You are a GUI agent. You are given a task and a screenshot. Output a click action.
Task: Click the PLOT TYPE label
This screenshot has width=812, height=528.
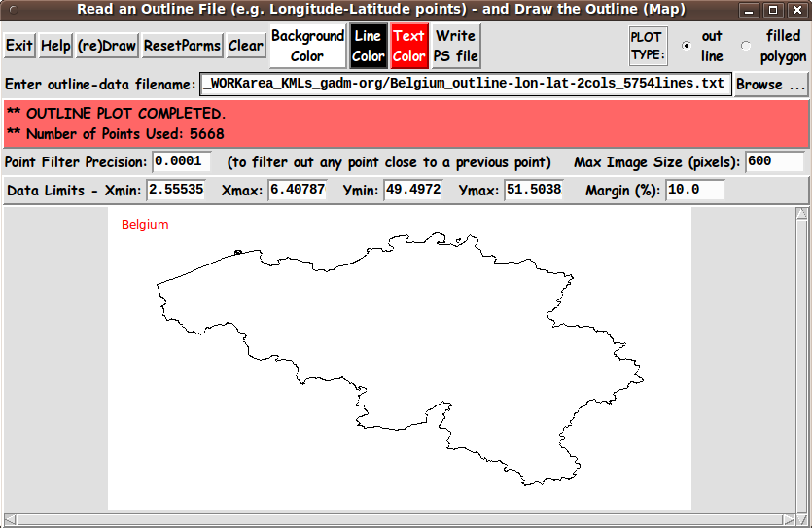[648, 46]
